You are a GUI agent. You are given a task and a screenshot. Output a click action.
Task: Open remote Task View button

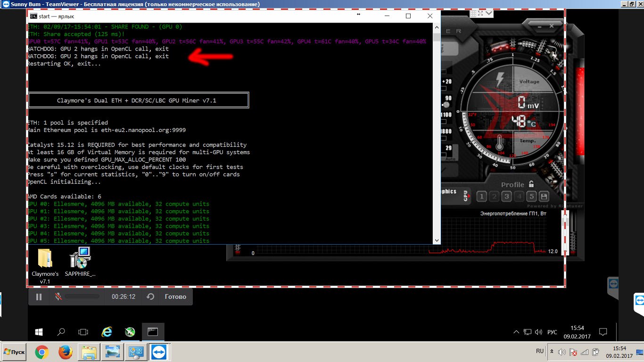point(83,332)
